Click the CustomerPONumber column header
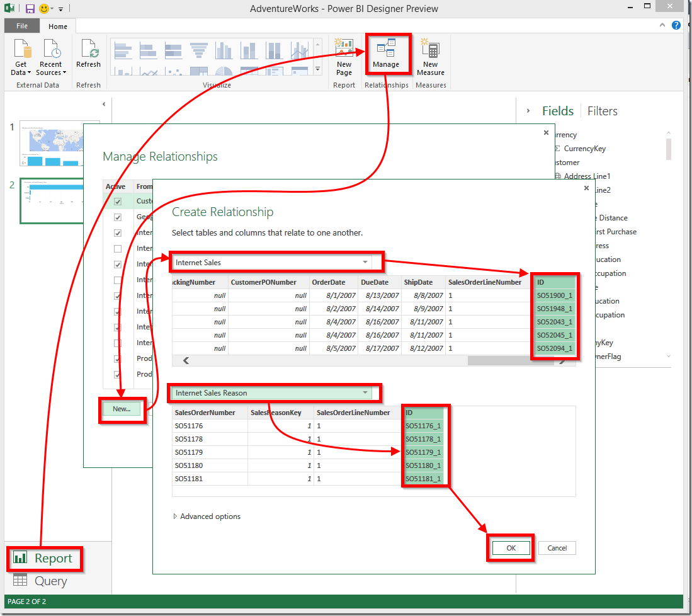 point(263,282)
